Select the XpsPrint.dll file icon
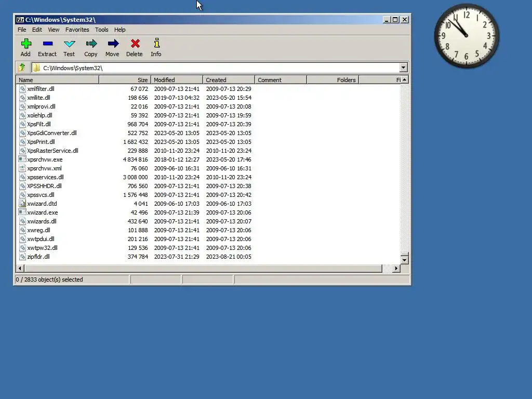 tap(22, 141)
